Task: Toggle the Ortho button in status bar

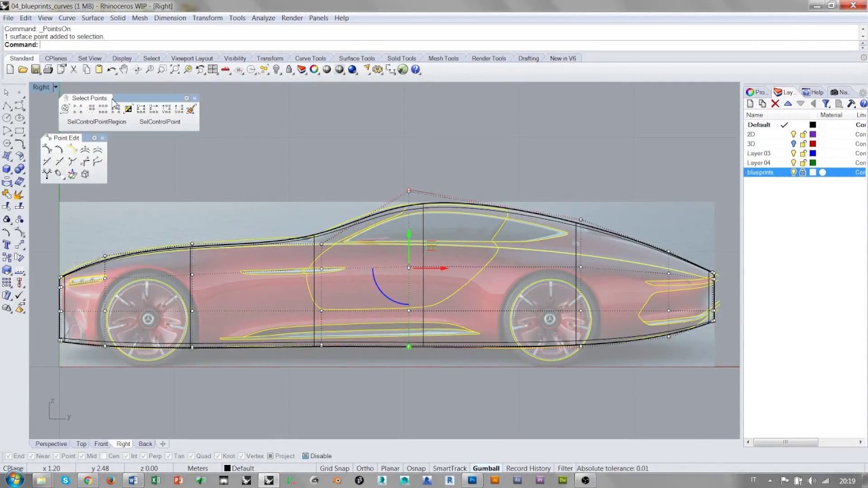Action: point(365,468)
